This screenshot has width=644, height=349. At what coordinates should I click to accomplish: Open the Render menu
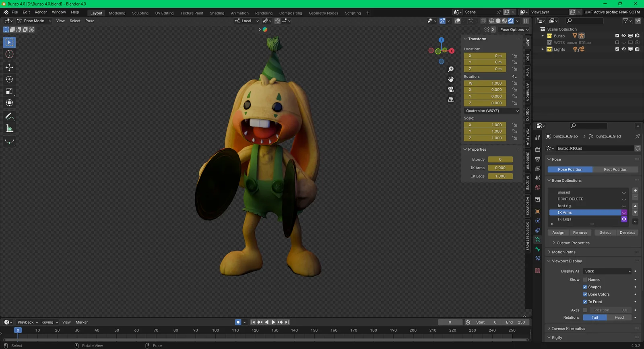[41, 12]
